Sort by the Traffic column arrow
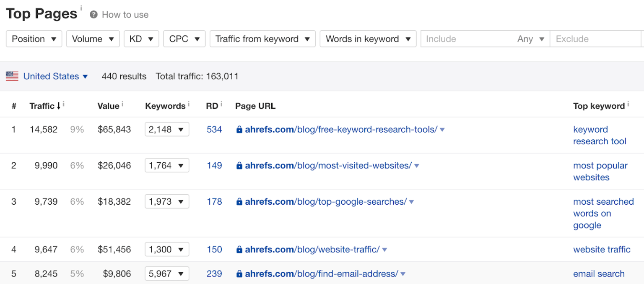 [59, 105]
